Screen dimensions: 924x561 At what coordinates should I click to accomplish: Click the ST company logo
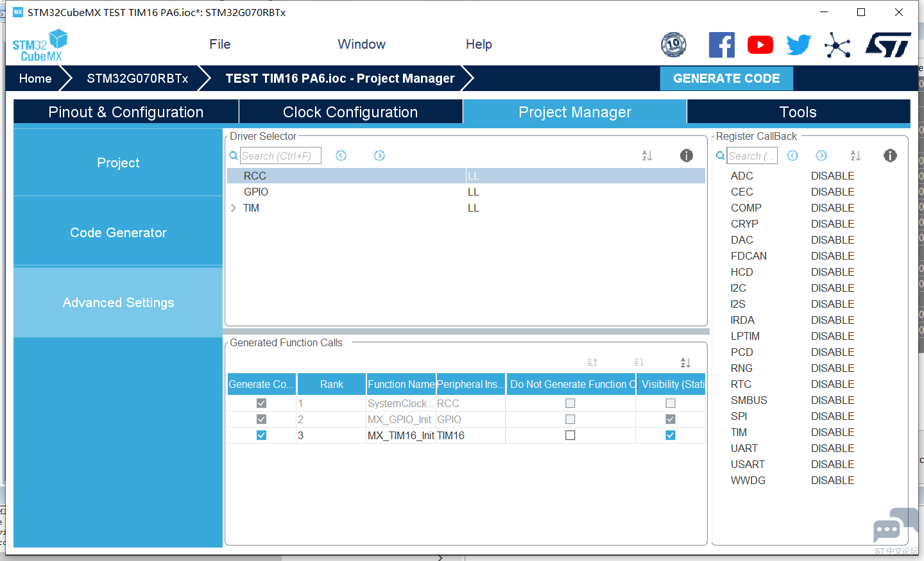pyautogui.click(x=888, y=45)
